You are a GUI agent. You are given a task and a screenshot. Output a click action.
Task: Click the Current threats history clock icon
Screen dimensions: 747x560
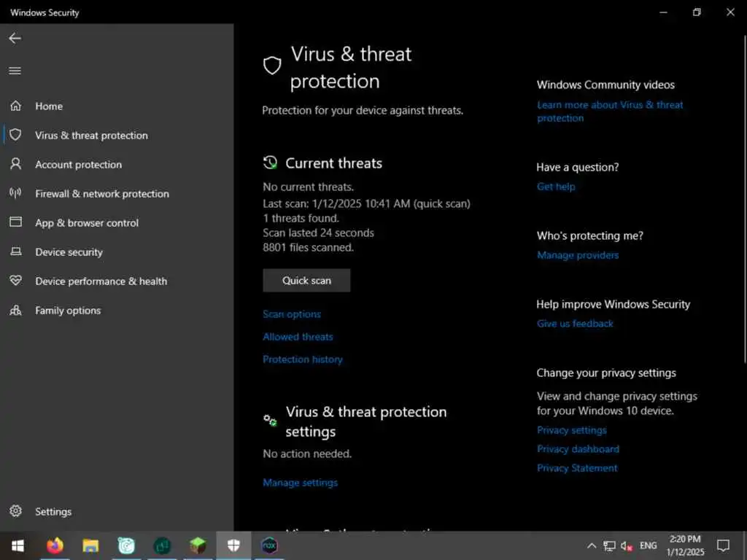(270, 163)
